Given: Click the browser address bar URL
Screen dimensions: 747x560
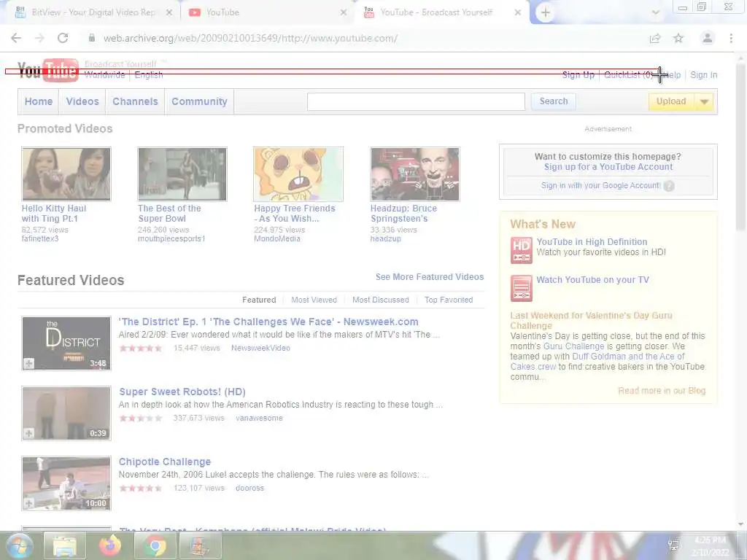Looking at the screenshot, I should 251,38.
